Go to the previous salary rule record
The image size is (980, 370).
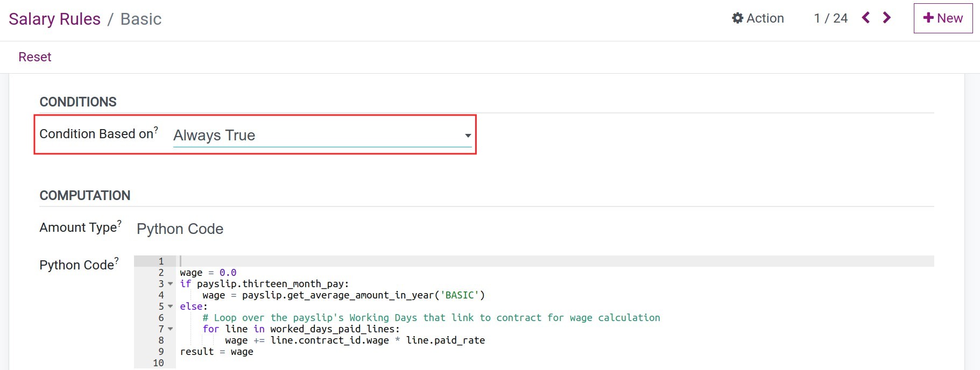866,18
